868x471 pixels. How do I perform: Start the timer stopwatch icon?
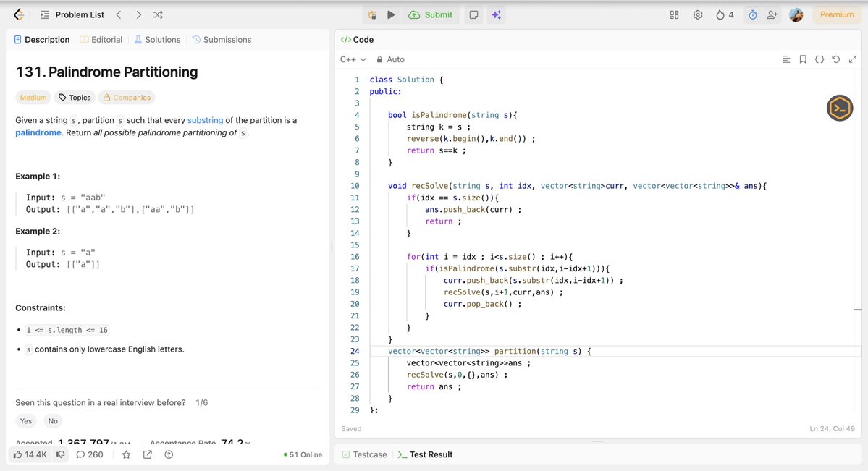click(753, 15)
